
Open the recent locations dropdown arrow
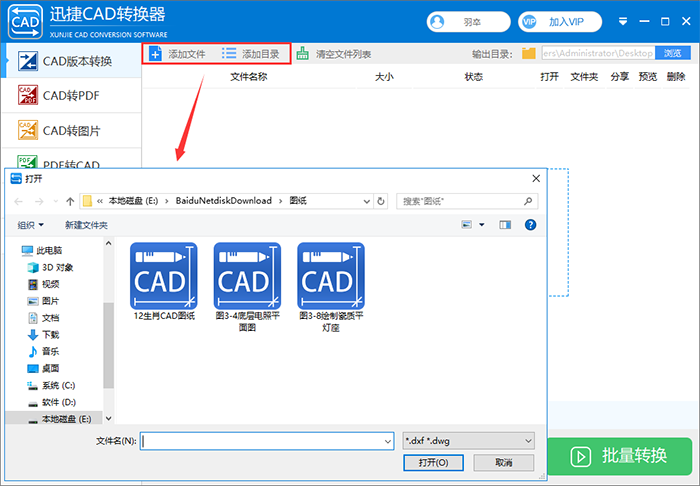click(55, 202)
